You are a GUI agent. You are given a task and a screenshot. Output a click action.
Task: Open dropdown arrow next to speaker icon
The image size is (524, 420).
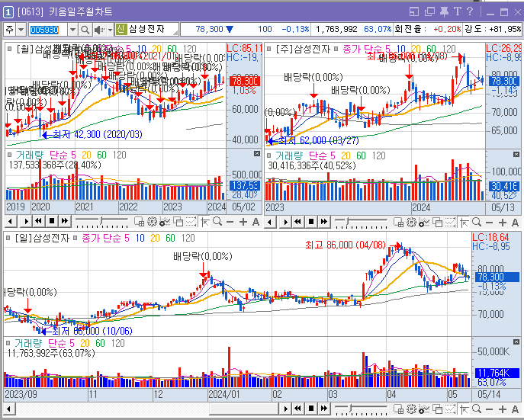pos(110,30)
